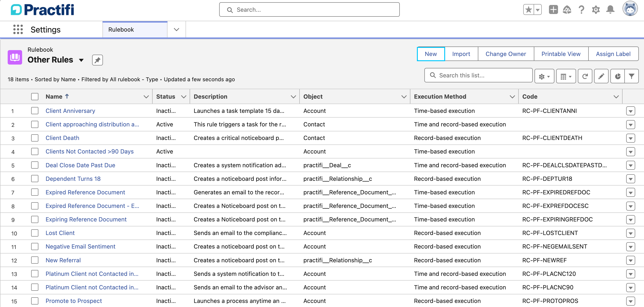Click the Name sort ascending arrow

(67, 96)
